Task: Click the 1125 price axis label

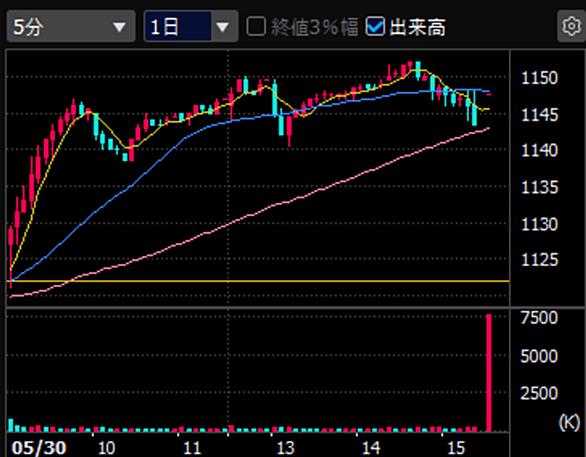Action: pos(539,260)
